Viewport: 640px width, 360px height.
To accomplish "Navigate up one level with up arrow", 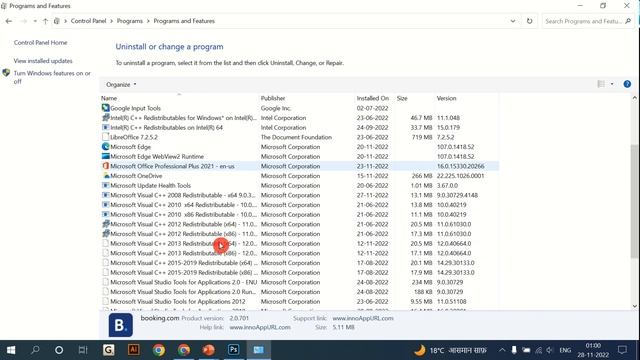I will 45,21.
